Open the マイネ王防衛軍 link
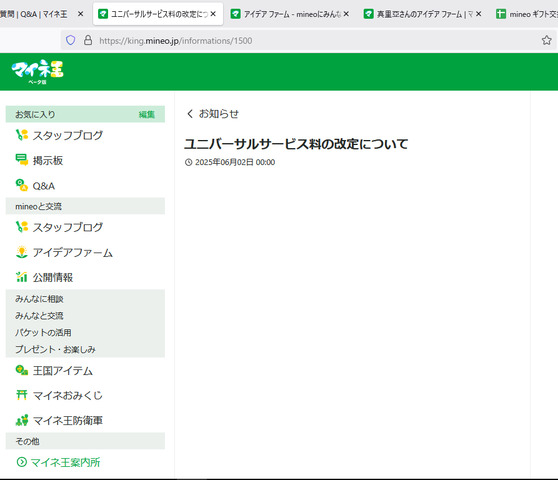The image size is (558, 480). click(x=68, y=421)
